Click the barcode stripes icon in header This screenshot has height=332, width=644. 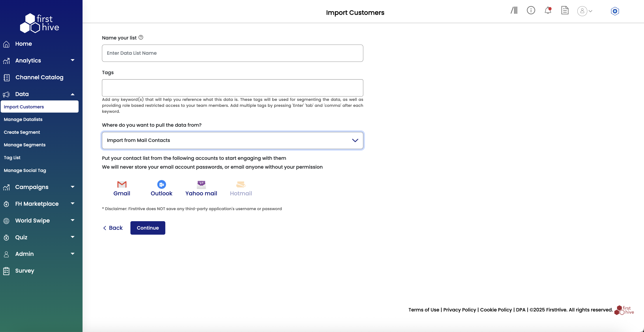point(514,10)
